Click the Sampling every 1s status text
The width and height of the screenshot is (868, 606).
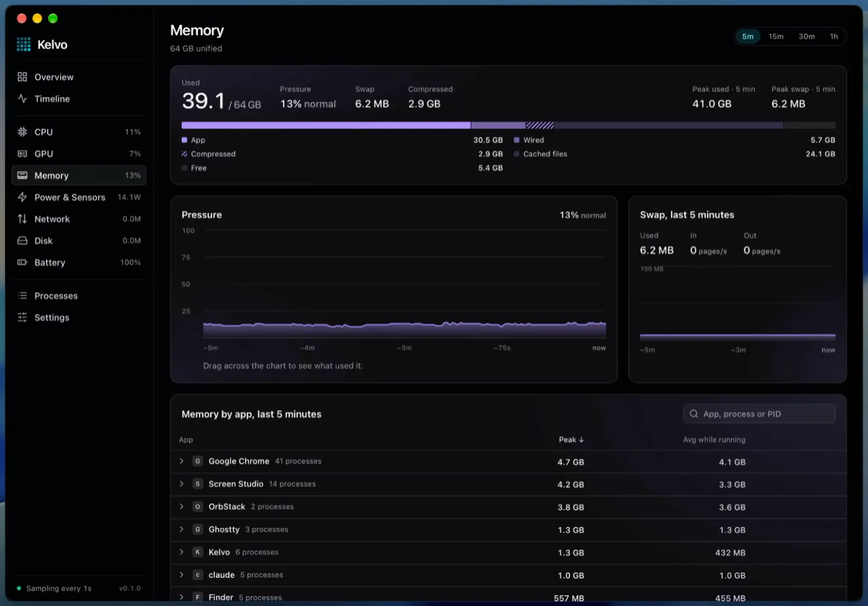click(x=59, y=588)
